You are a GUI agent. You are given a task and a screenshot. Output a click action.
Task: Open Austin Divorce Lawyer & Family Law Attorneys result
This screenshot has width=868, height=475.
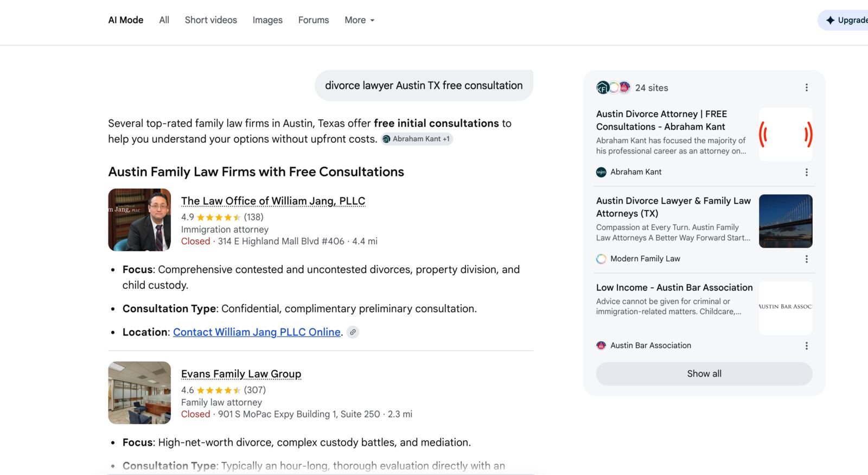coord(673,207)
